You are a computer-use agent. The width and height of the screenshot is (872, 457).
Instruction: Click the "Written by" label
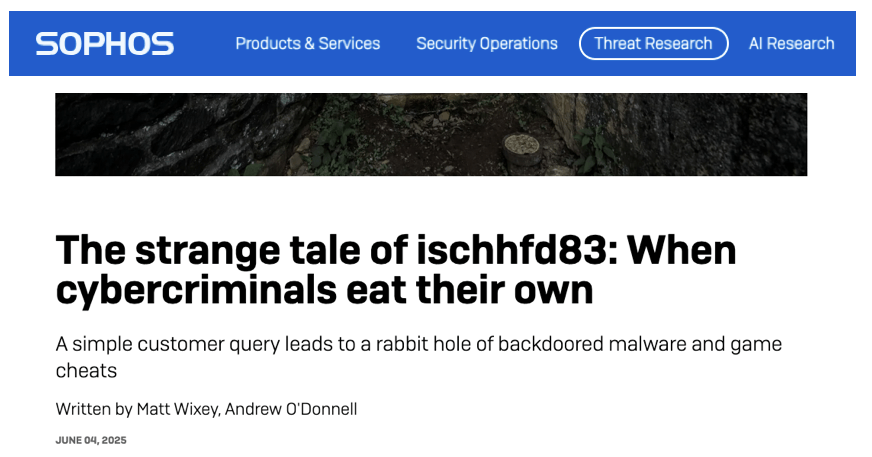96,408
